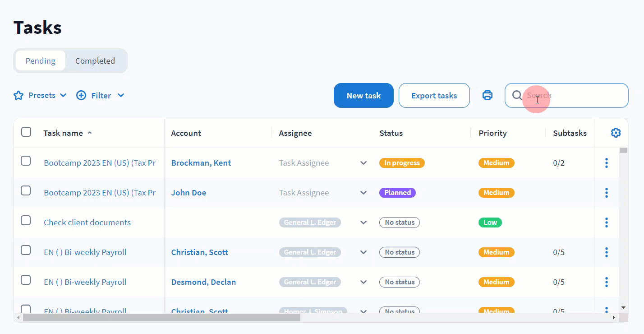The width and height of the screenshot is (644, 334).
Task: Click into the Search field
Action: point(573,95)
